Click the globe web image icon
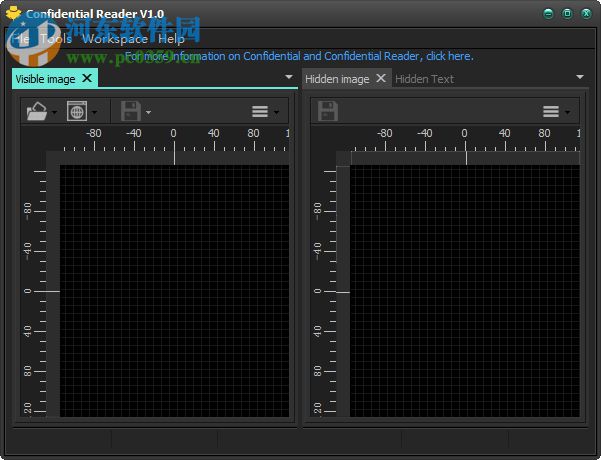This screenshot has height=460, width=601. 76,112
